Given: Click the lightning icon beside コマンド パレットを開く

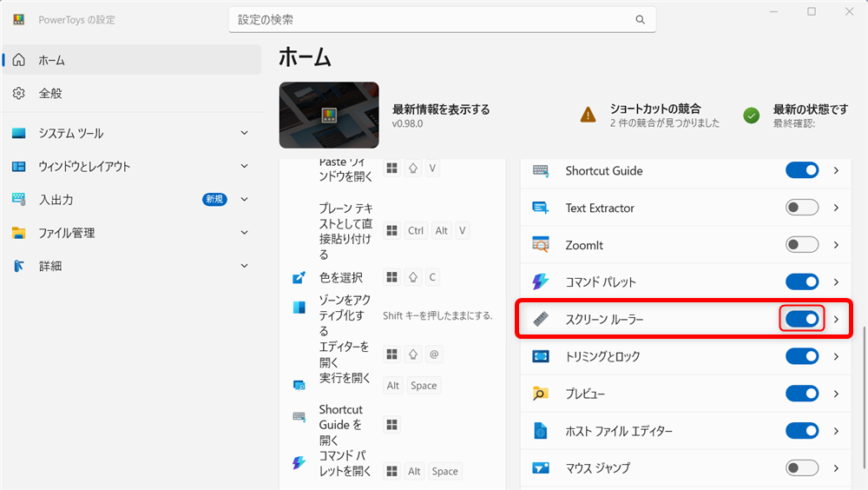Looking at the screenshot, I should coord(299,462).
